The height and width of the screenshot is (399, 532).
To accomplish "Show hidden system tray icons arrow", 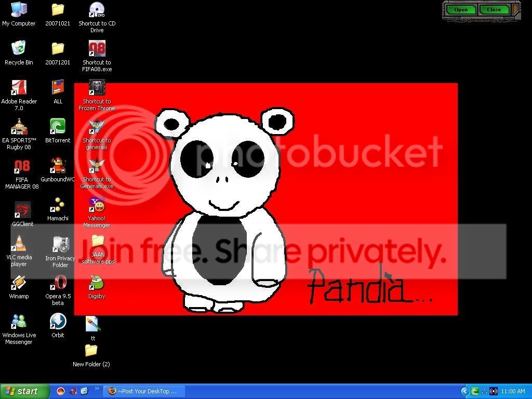I will (465, 392).
